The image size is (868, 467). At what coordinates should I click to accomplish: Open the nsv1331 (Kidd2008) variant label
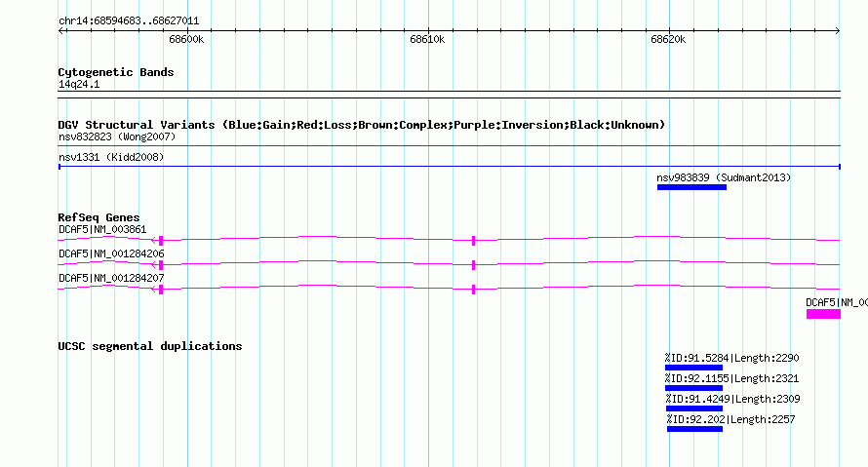[111, 157]
